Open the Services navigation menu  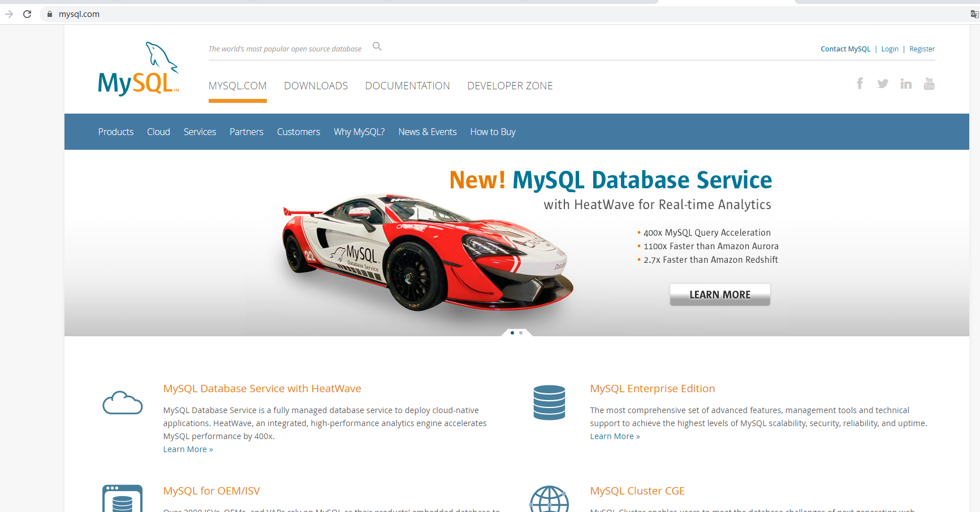[x=200, y=132]
